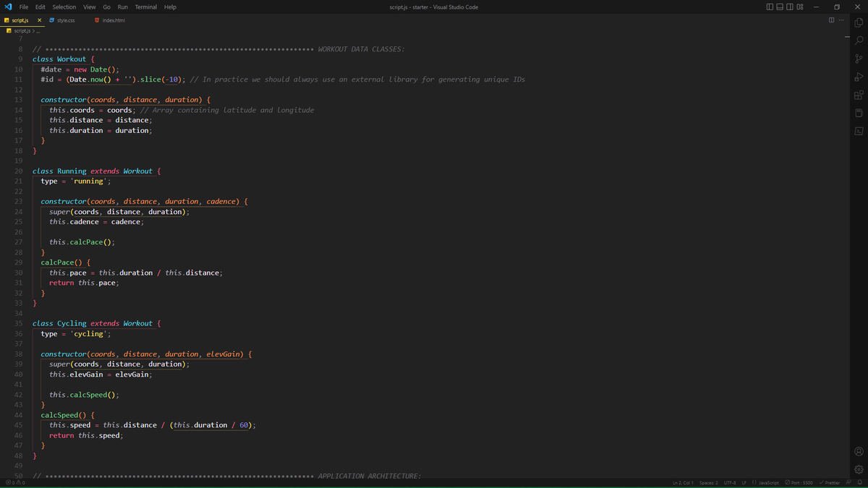Switch to the script.js tab
This screenshot has height=488, width=868.
(x=20, y=20)
